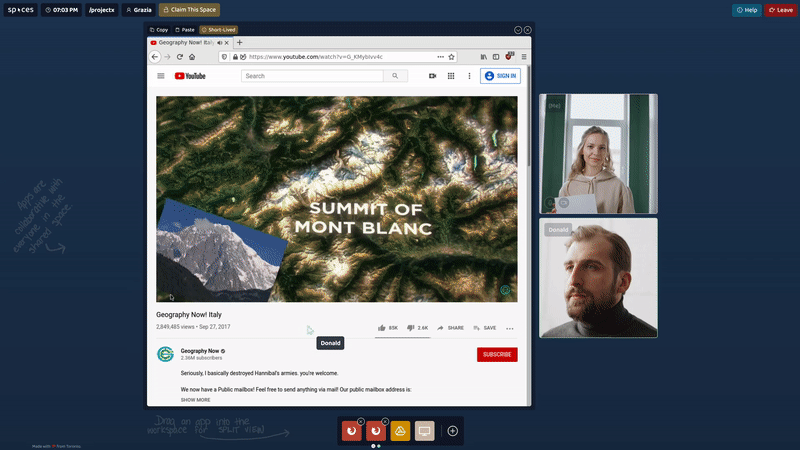Viewport: 800px width, 450px height.
Task: Click the red shield extension icon
Action: click(x=509, y=56)
